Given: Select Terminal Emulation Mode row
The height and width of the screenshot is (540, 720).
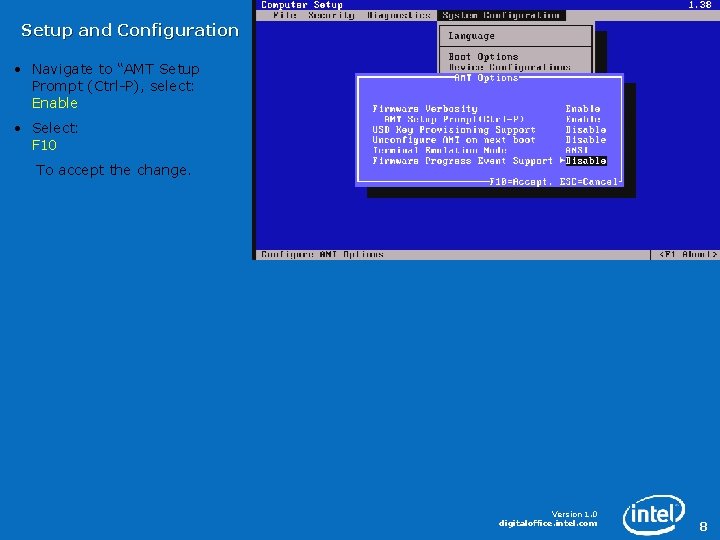Looking at the screenshot, I should (489, 150).
